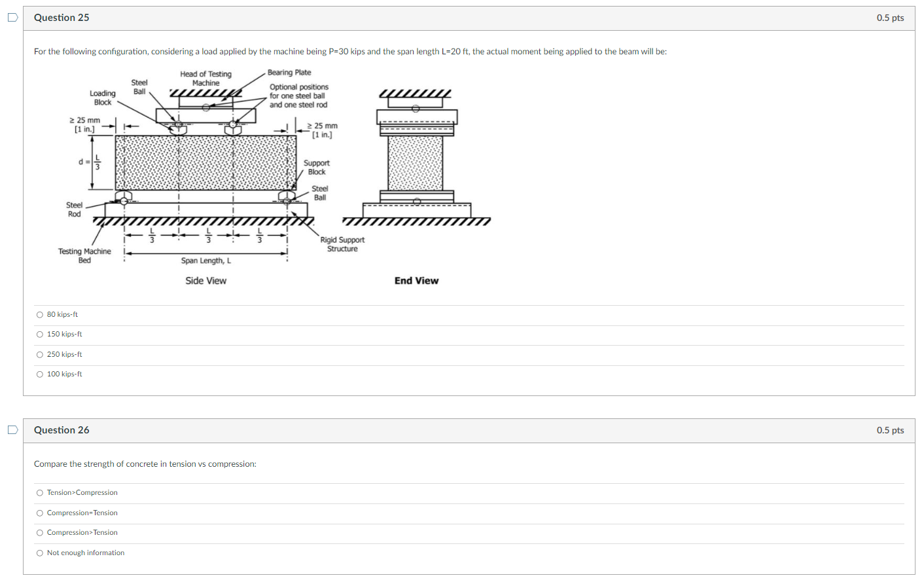Click the 'Side View' caption
The image size is (924, 582).
tap(206, 281)
